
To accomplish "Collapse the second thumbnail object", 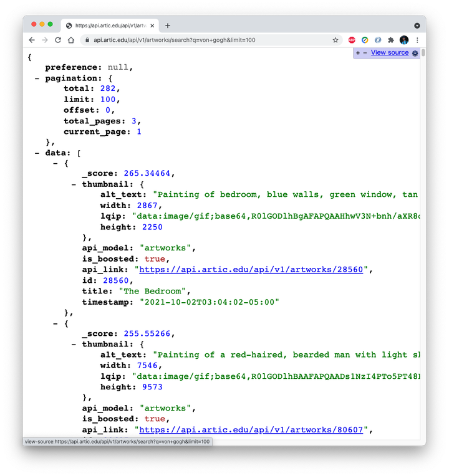I will click(74, 345).
